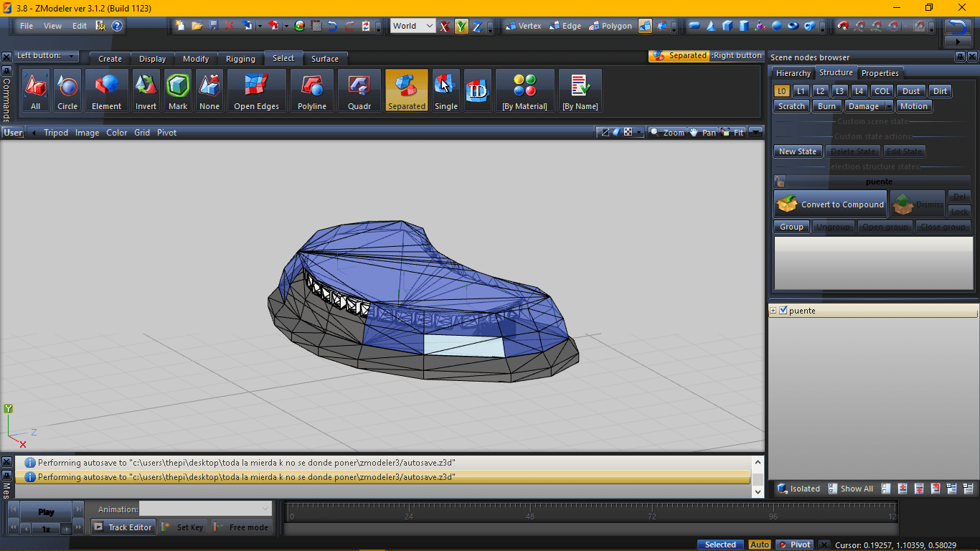The width and height of the screenshot is (980, 551).
Task: Expand the puente tree node
Action: pyautogui.click(x=773, y=311)
